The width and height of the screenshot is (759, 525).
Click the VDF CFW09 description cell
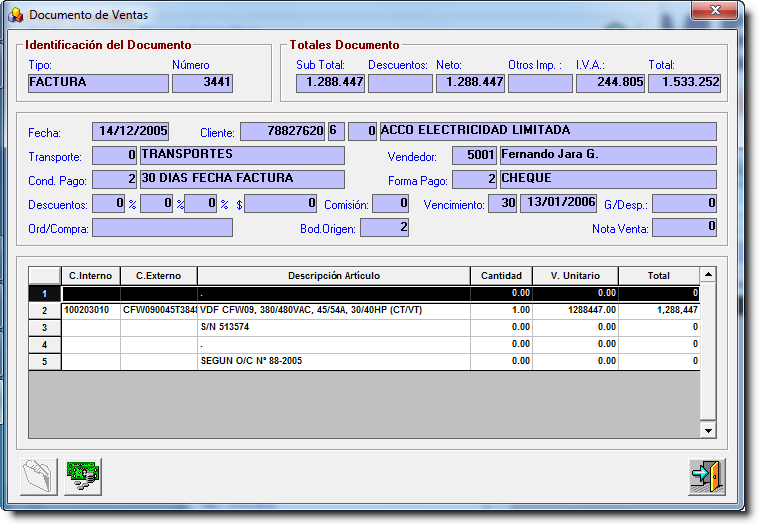pos(334,310)
